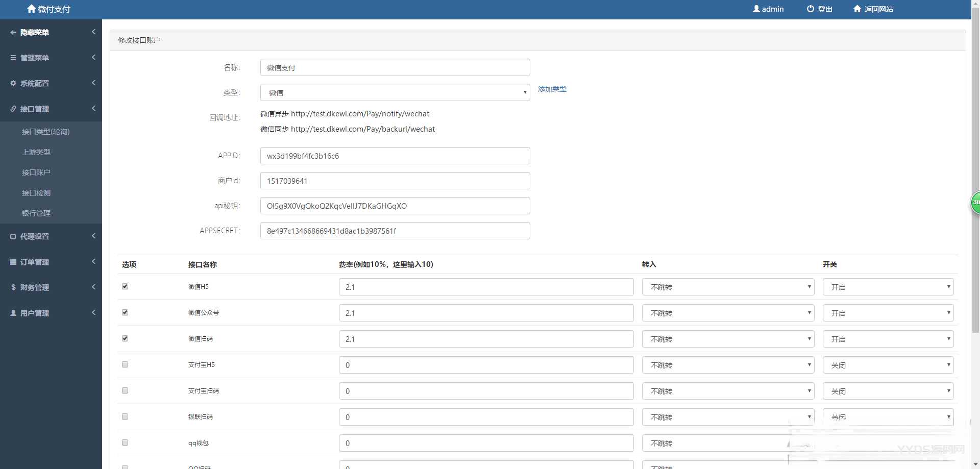This screenshot has width=980, height=469.
Task: Click the admin user icon
Action: point(756,9)
